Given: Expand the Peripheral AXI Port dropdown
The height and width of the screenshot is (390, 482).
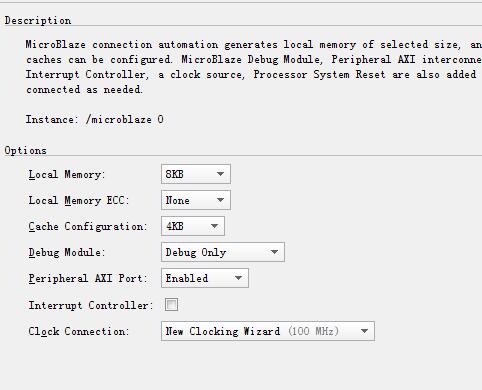Looking at the screenshot, I should coord(205,278).
